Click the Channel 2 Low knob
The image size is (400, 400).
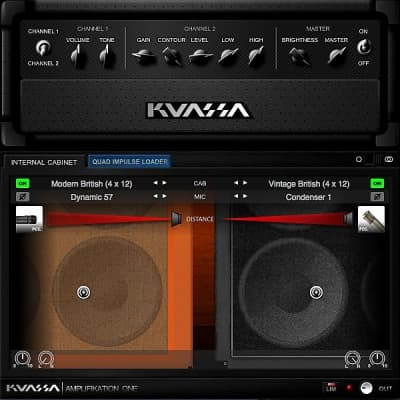tap(228, 55)
